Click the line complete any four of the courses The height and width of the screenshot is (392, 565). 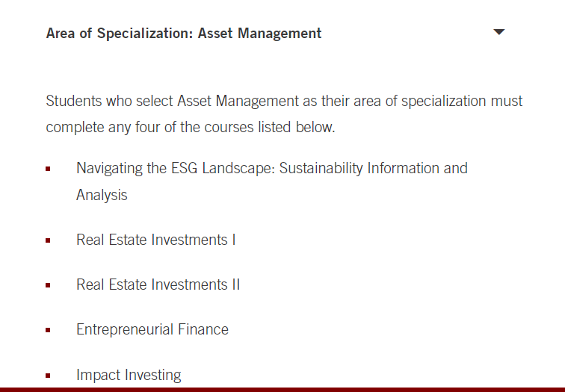click(191, 127)
